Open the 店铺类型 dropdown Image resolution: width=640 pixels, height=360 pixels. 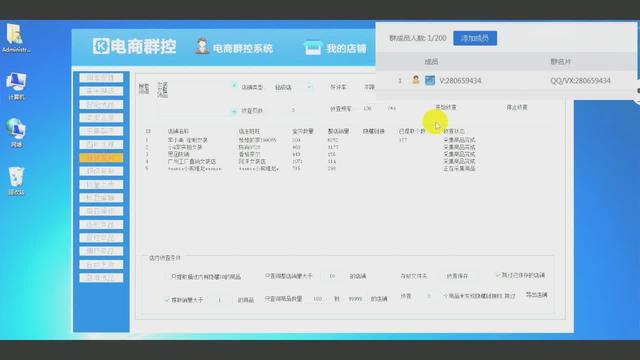(x=293, y=87)
